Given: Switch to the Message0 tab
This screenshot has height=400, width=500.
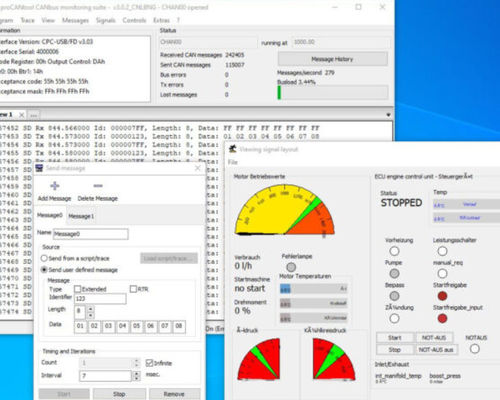Looking at the screenshot, I should coord(50,215).
